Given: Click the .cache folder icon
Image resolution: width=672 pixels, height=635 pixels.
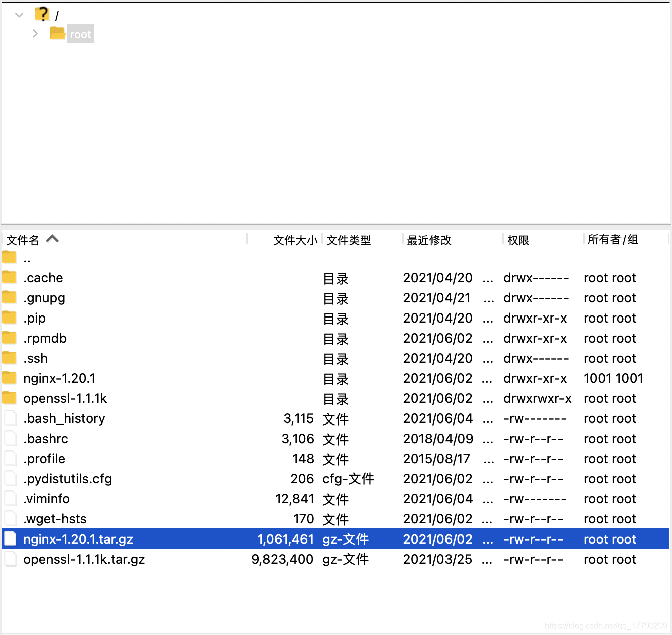Looking at the screenshot, I should 9,277.
